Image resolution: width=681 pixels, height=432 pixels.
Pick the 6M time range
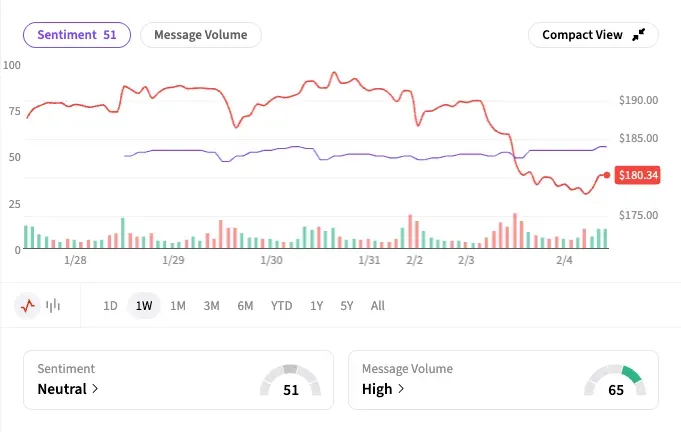pyautogui.click(x=245, y=306)
